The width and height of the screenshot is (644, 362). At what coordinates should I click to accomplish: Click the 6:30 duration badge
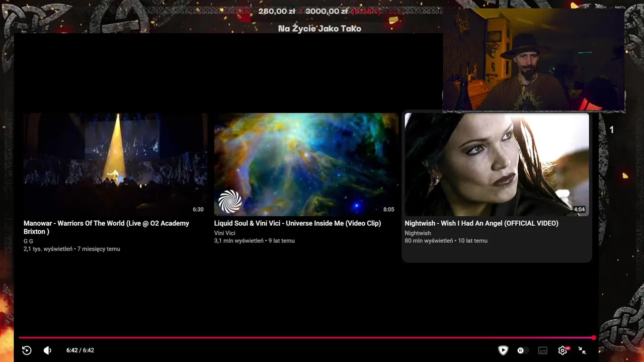(x=198, y=210)
